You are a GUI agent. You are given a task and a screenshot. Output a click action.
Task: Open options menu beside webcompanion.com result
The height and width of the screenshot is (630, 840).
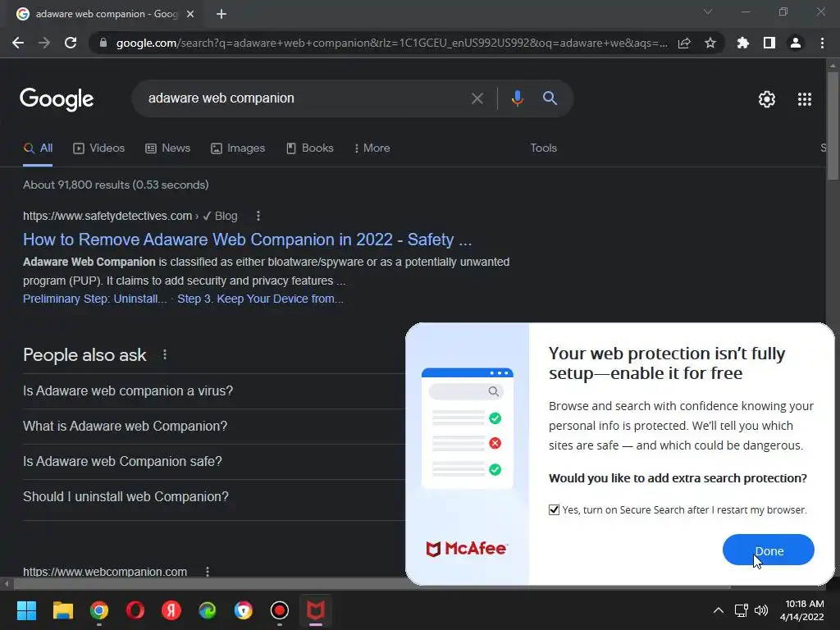pyautogui.click(x=208, y=572)
